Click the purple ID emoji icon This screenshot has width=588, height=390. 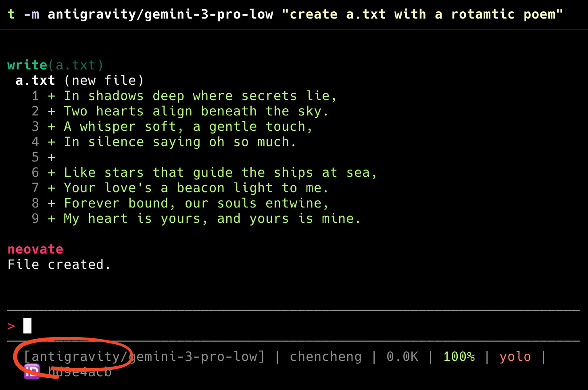(x=32, y=371)
